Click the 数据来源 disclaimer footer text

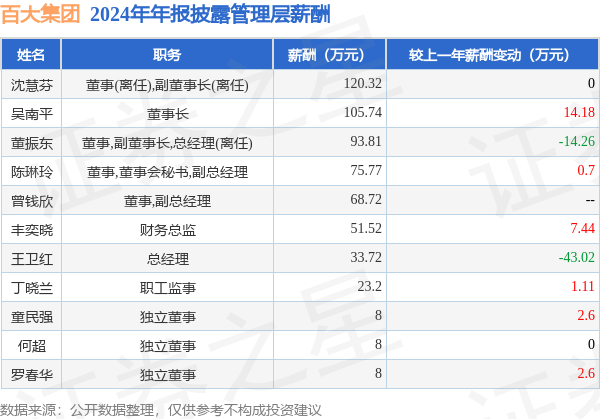160,410
